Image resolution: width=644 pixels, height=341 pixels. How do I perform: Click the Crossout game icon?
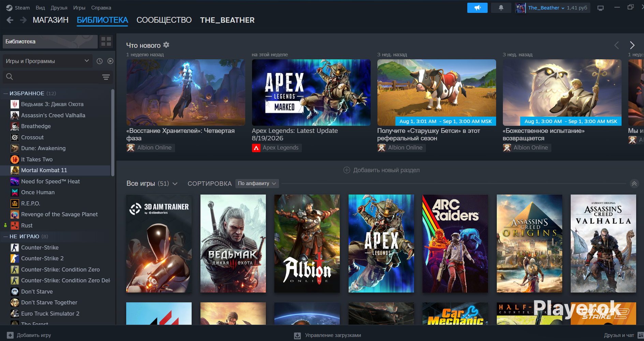[15, 137]
